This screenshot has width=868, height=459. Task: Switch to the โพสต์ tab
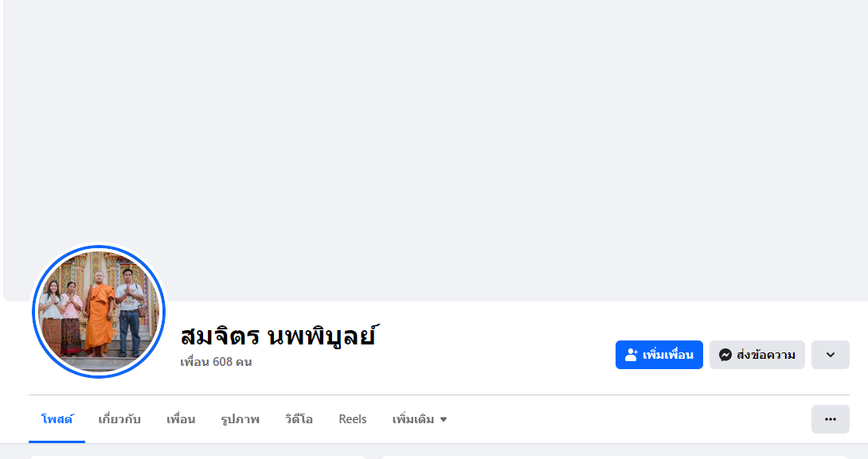coord(57,419)
